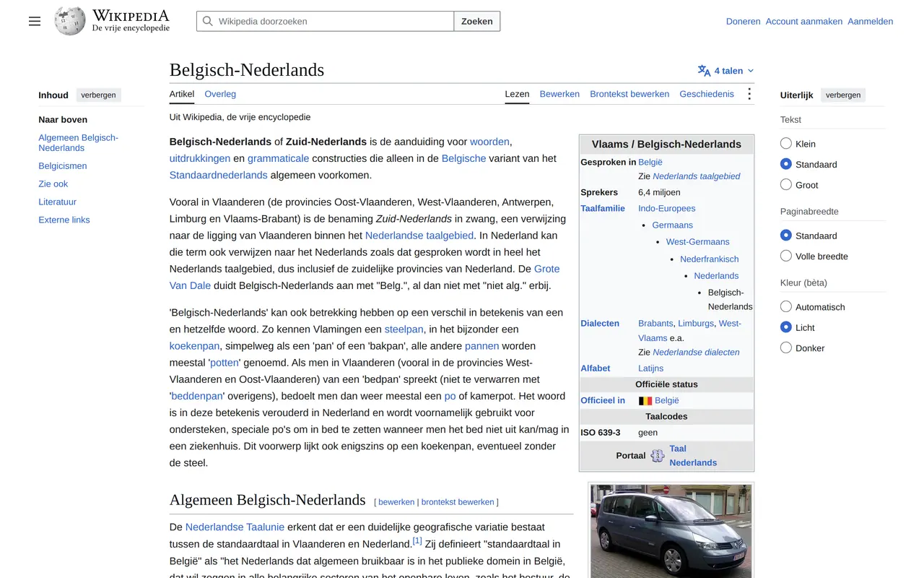Select Groot text size

pyautogui.click(x=786, y=184)
